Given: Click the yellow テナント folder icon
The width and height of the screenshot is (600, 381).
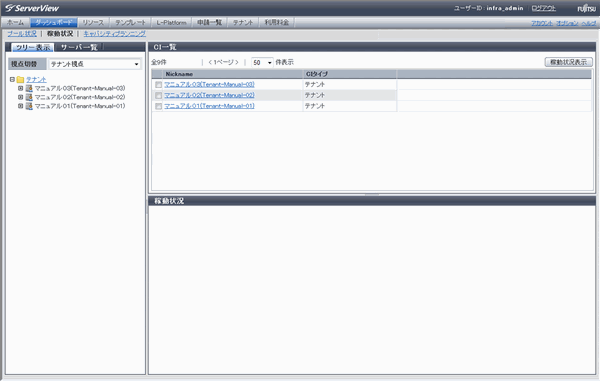Looking at the screenshot, I should [20, 80].
